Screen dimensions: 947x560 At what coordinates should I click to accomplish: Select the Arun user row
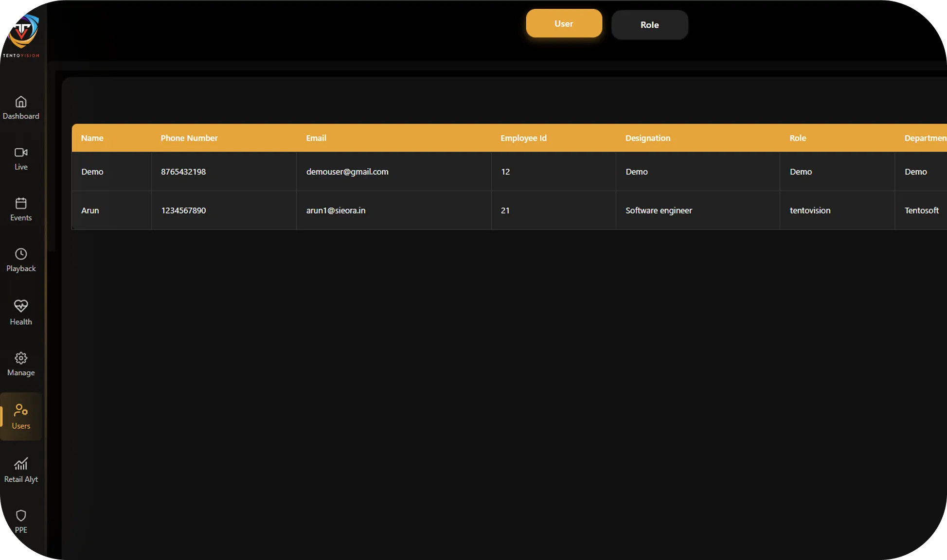click(x=90, y=210)
